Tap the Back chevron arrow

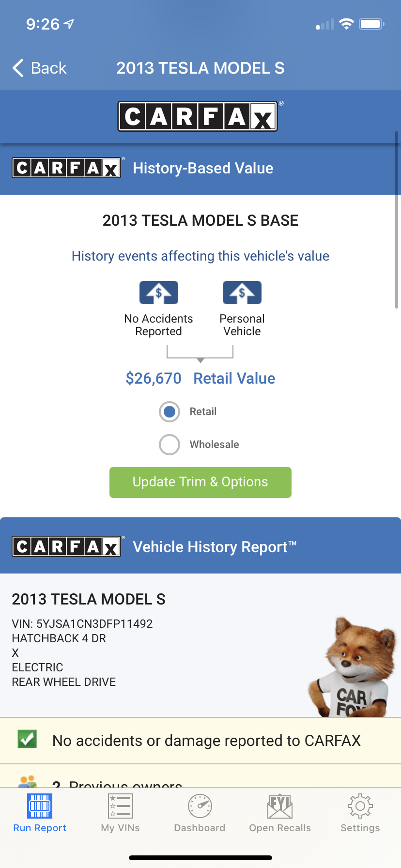coord(18,68)
